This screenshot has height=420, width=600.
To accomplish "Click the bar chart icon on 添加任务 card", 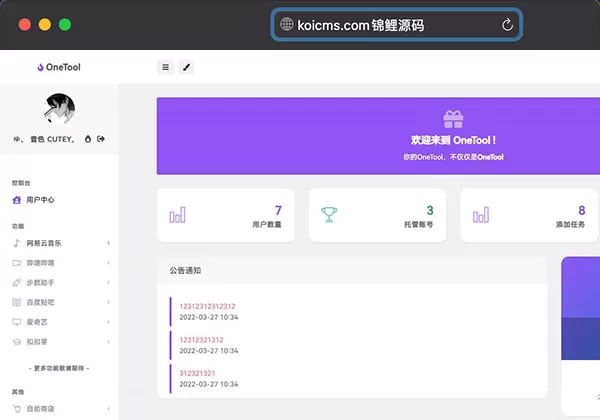I will (x=481, y=215).
